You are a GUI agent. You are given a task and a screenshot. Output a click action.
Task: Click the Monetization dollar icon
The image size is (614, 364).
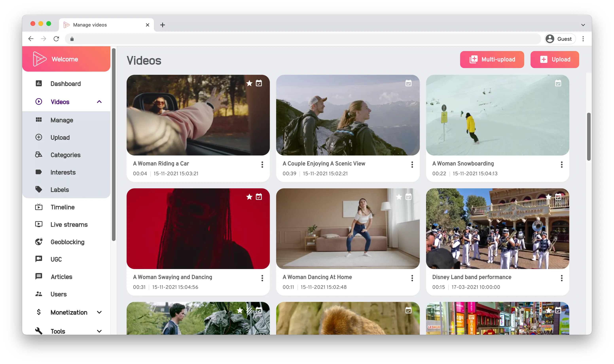point(39,312)
